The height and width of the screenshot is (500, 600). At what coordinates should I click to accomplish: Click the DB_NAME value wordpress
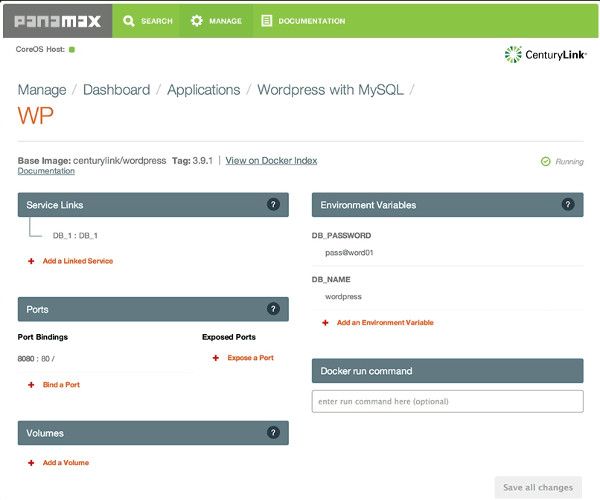tap(343, 296)
